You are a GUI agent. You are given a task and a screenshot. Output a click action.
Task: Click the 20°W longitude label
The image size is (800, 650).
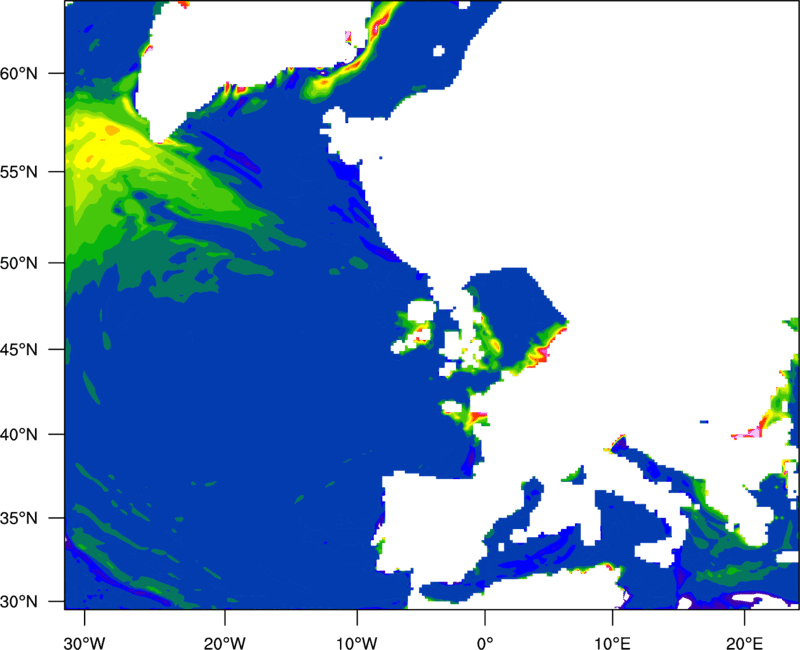click(x=224, y=643)
